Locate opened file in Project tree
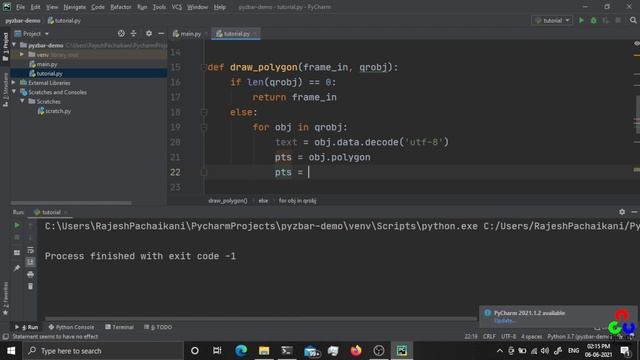 pyautogui.click(x=121, y=33)
